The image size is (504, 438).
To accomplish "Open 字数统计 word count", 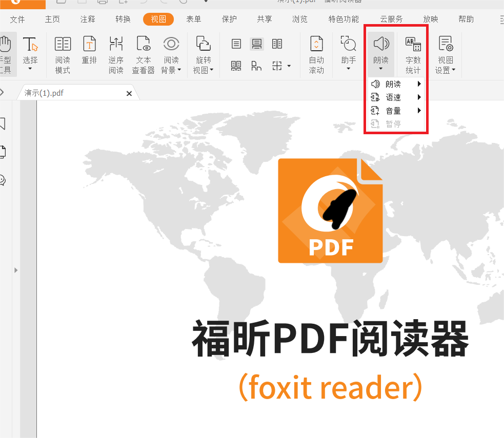I will (413, 51).
